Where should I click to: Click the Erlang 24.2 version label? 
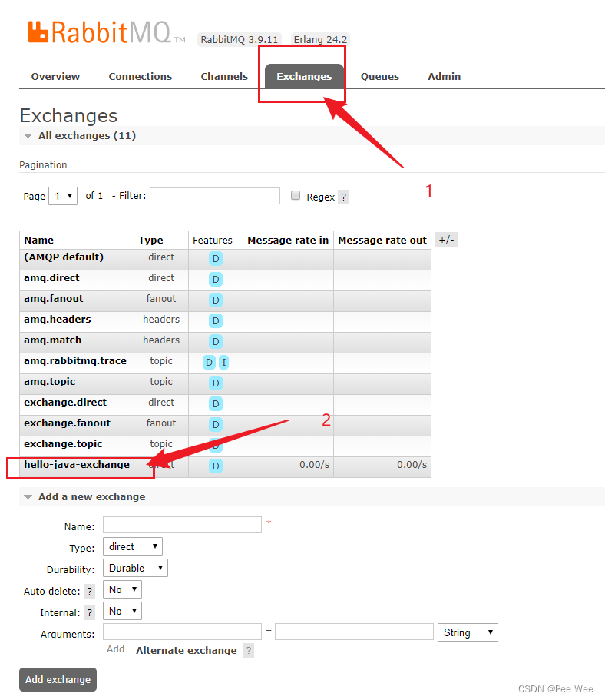(320, 40)
